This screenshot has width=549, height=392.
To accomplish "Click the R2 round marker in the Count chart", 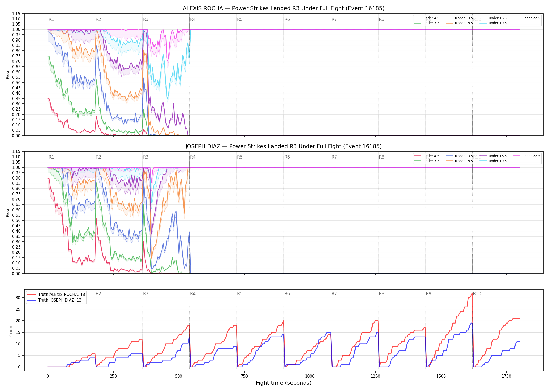I will click(x=98, y=294).
